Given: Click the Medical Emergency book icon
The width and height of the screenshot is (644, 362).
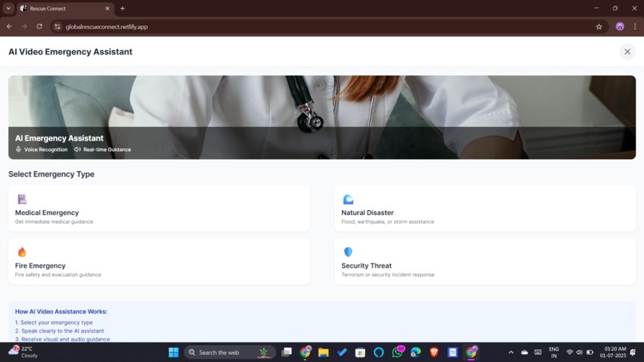Looking at the screenshot, I should 22,199.
